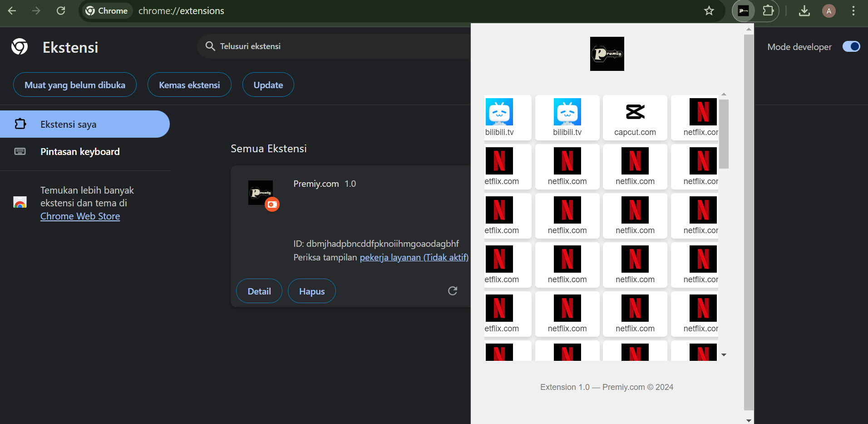The width and height of the screenshot is (868, 424).
Task: Reload the page with the refresh icon
Action: pos(61,10)
